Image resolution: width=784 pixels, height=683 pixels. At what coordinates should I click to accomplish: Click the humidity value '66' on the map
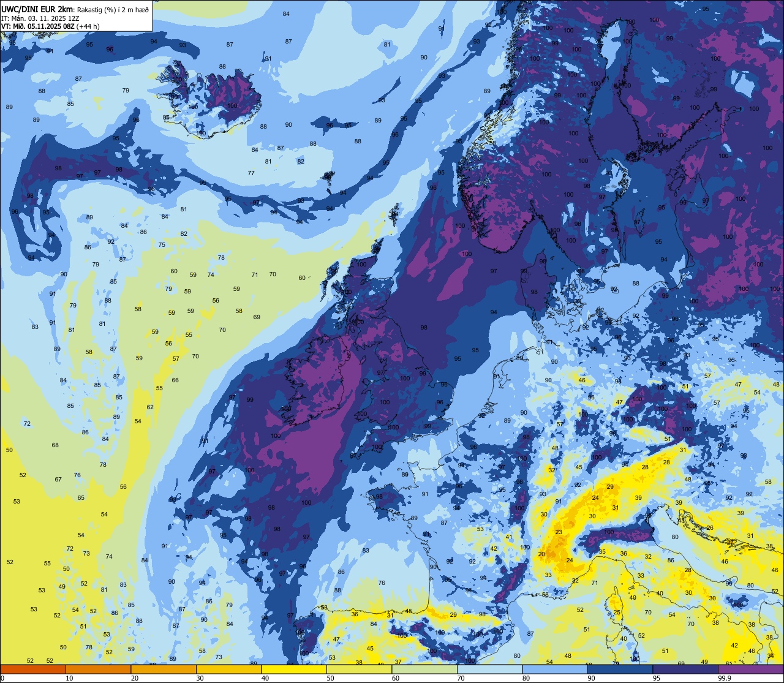tap(175, 380)
